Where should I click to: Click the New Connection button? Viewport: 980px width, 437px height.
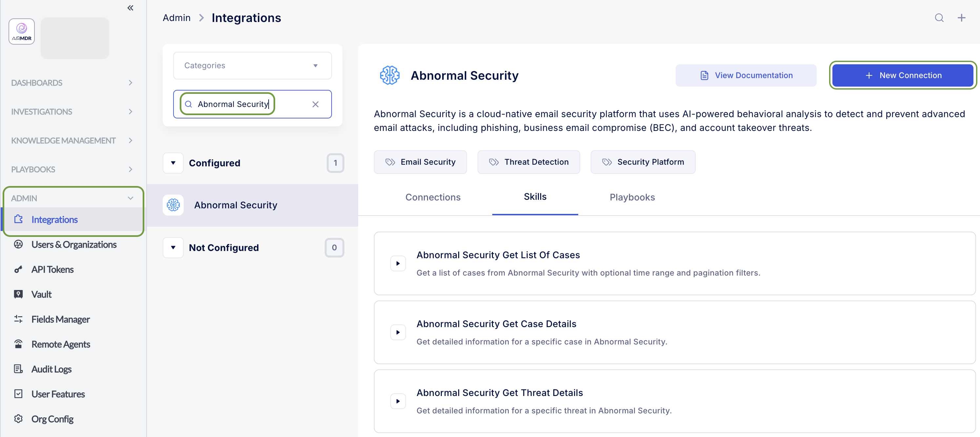902,75
